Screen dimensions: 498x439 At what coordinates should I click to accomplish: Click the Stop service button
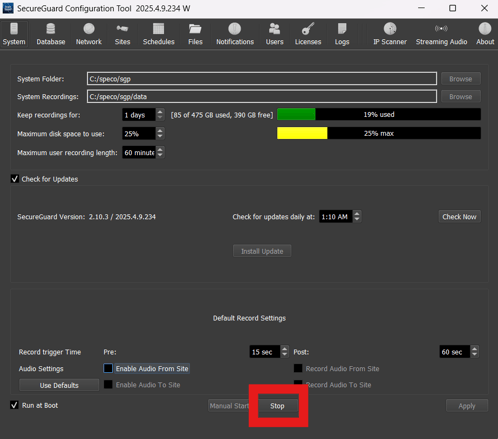point(277,406)
